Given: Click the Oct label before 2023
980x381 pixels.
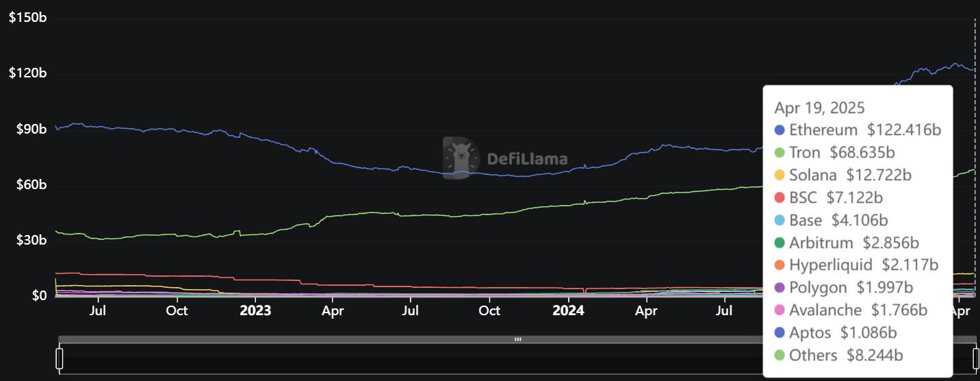Looking at the screenshot, I should pos(177,311).
